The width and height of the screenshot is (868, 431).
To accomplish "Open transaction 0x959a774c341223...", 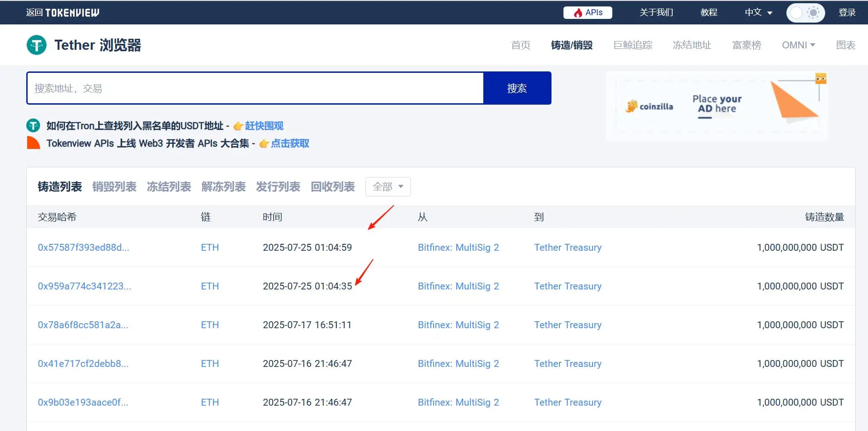I will (84, 286).
